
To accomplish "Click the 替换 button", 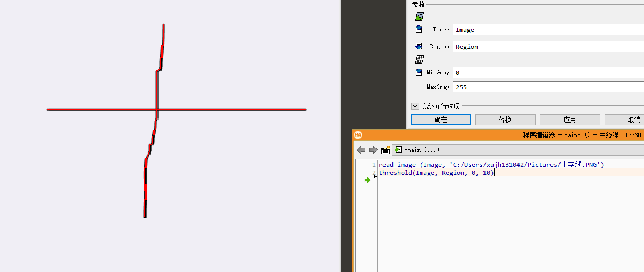I will click(x=505, y=120).
